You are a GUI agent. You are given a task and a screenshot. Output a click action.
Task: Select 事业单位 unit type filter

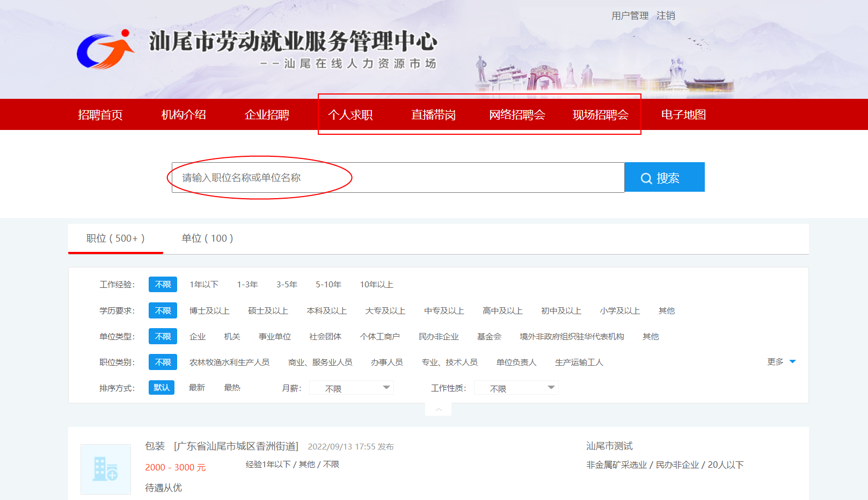tap(274, 337)
